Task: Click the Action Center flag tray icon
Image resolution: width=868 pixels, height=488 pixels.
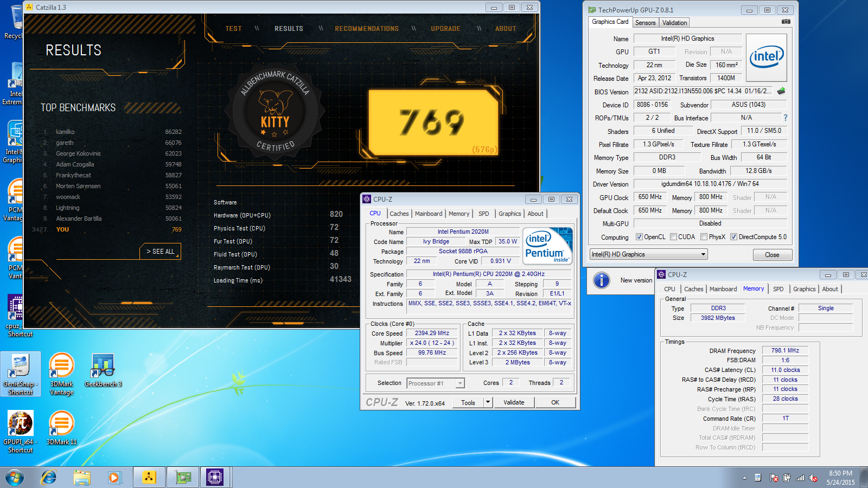Action: [x=774, y=478]
